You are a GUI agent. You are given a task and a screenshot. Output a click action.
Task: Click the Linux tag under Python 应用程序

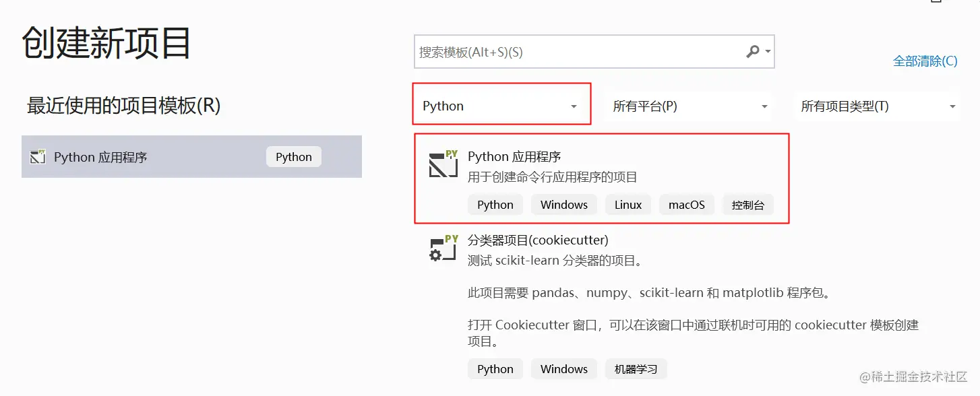click(628, 205)
